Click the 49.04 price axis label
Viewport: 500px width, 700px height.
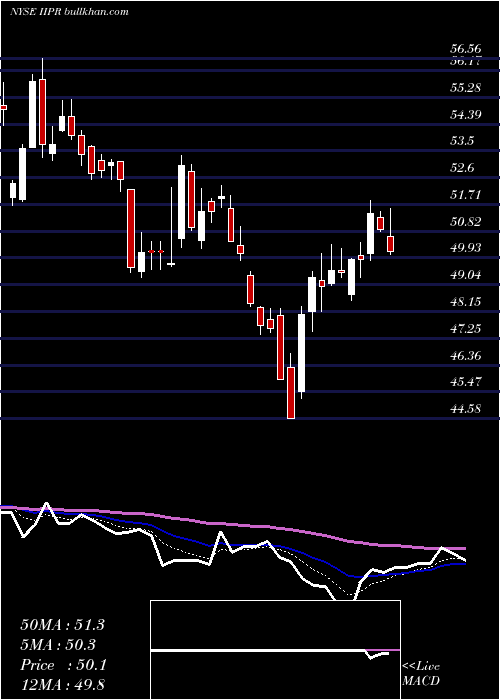click(466, 275)
